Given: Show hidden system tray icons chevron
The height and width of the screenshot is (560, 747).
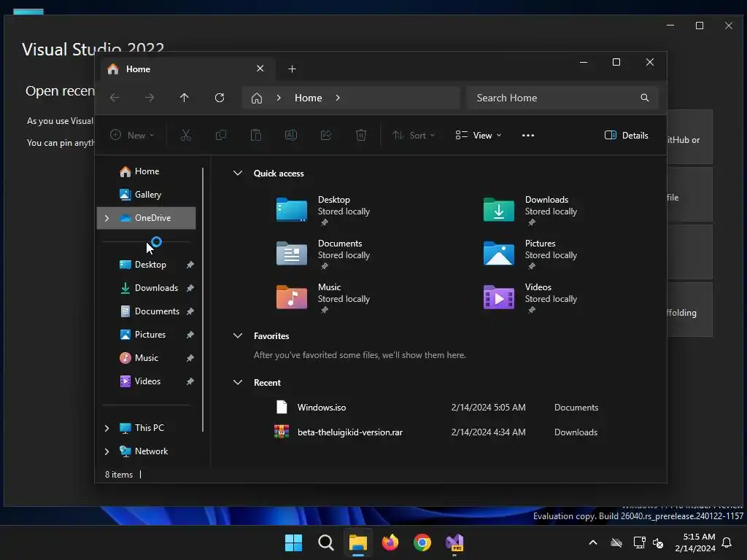Looking at the screenshot, I should [593, 542].
